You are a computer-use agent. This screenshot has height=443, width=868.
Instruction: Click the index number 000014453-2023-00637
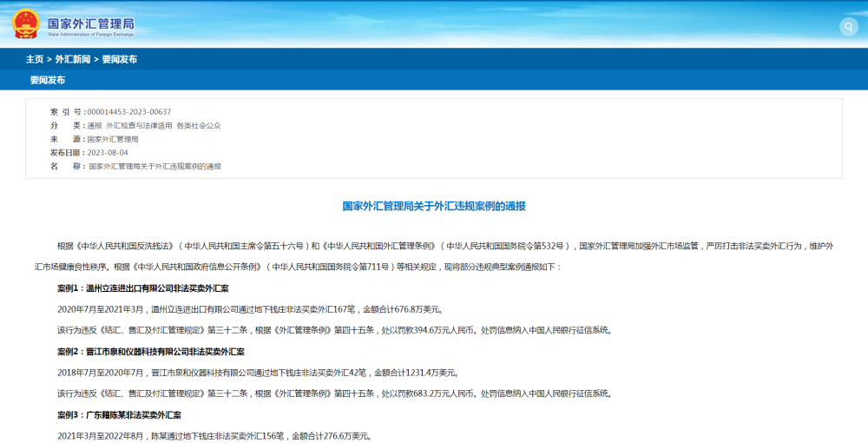(128, 112)
